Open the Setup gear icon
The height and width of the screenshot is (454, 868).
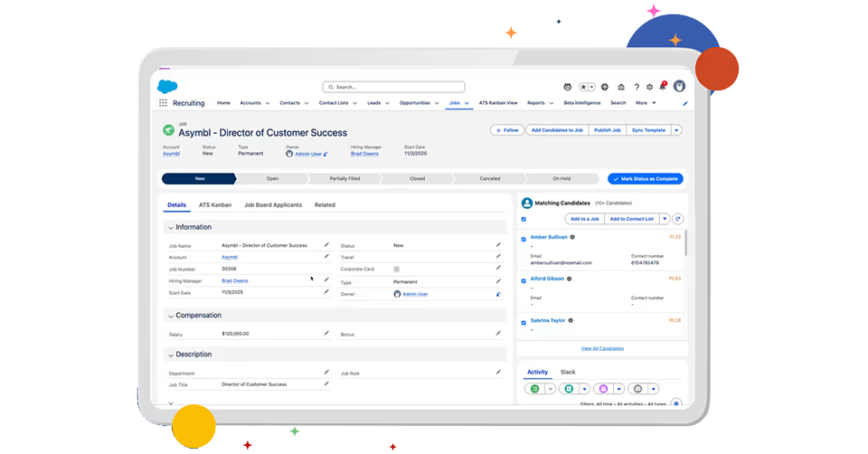[x=649, y=87]
